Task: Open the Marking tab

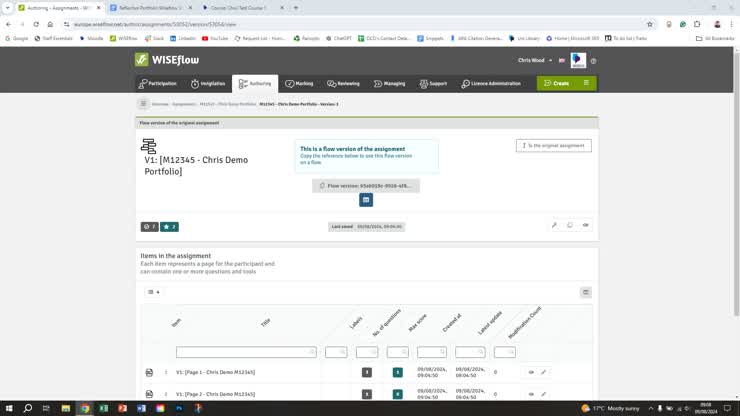Action: tap(299, 84)
